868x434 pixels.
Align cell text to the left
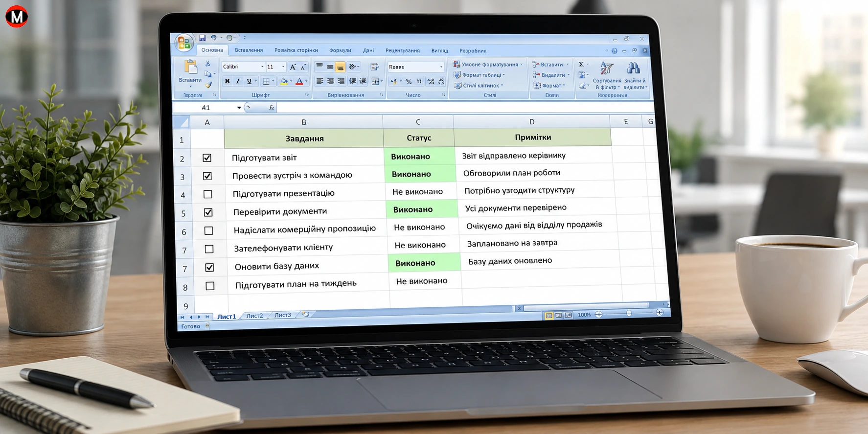320,81
